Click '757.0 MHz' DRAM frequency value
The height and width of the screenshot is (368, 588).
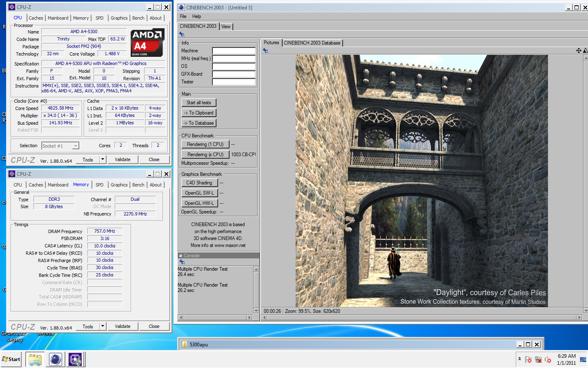[105, 231]
